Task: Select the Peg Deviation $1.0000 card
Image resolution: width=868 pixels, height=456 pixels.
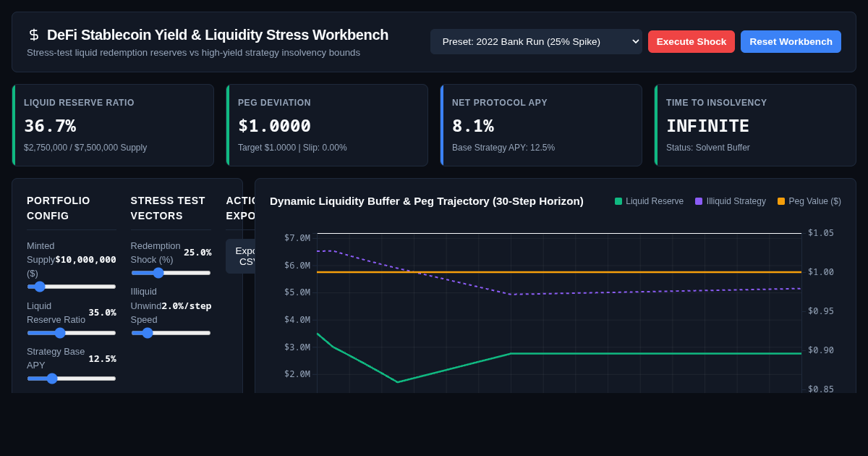Action: click(327, 125)
